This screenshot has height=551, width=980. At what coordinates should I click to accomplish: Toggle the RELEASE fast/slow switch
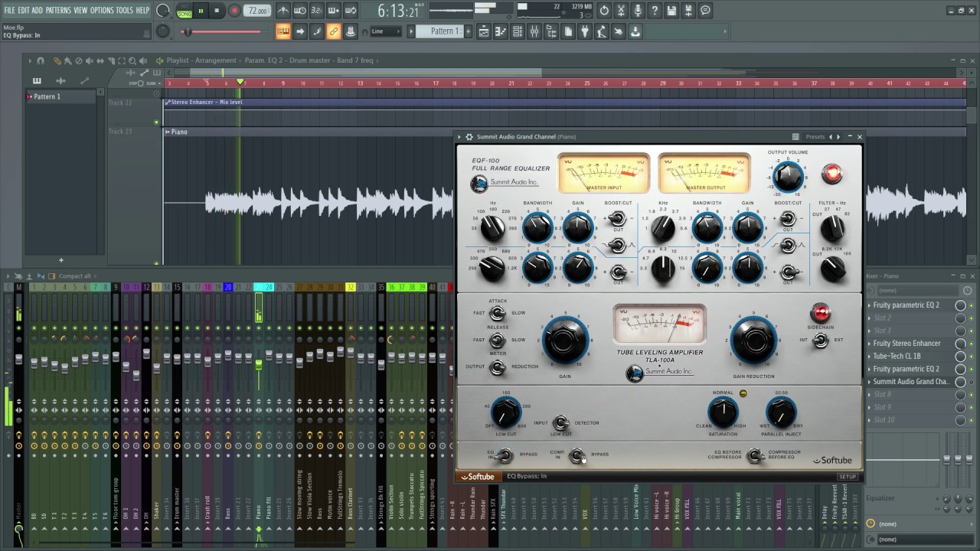pyautogui.click(x=498, y=341)
